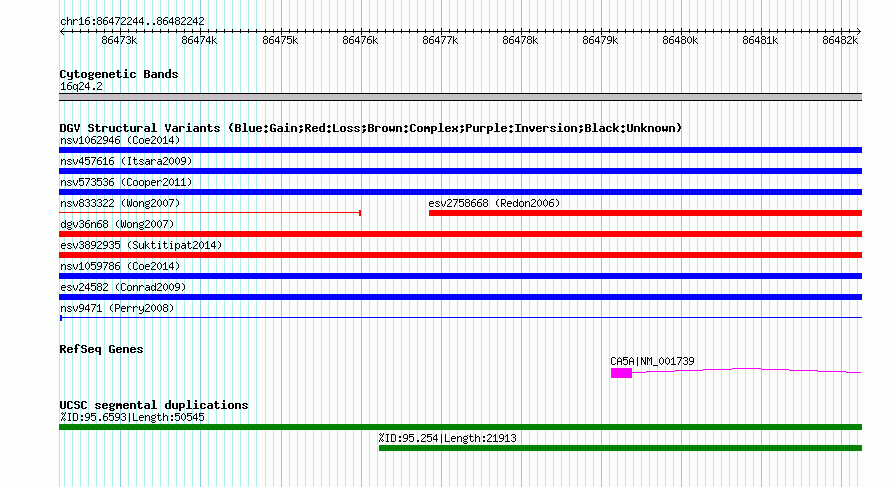Open the nsv833322 (Wong2007) label
890x487 pixels.
tap(120, 203)
